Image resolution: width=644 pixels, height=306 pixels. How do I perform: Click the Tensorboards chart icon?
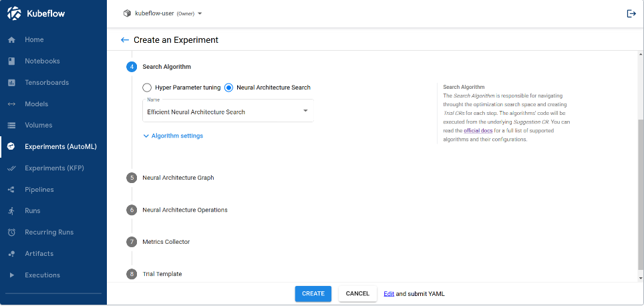tap(11, 83)
